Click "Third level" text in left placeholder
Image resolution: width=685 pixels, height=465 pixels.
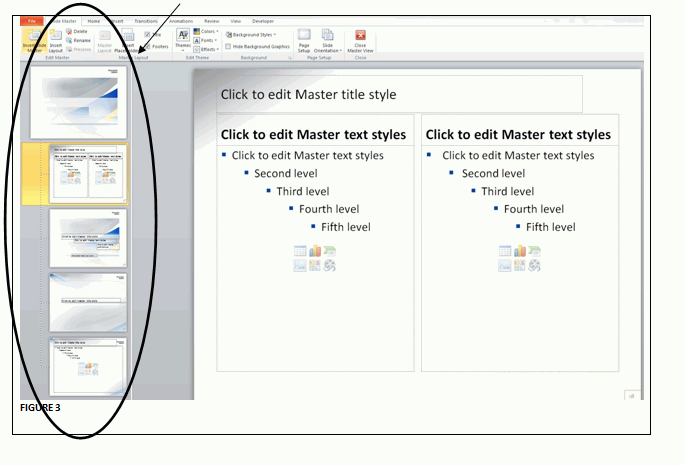click(x=303, y=191)
